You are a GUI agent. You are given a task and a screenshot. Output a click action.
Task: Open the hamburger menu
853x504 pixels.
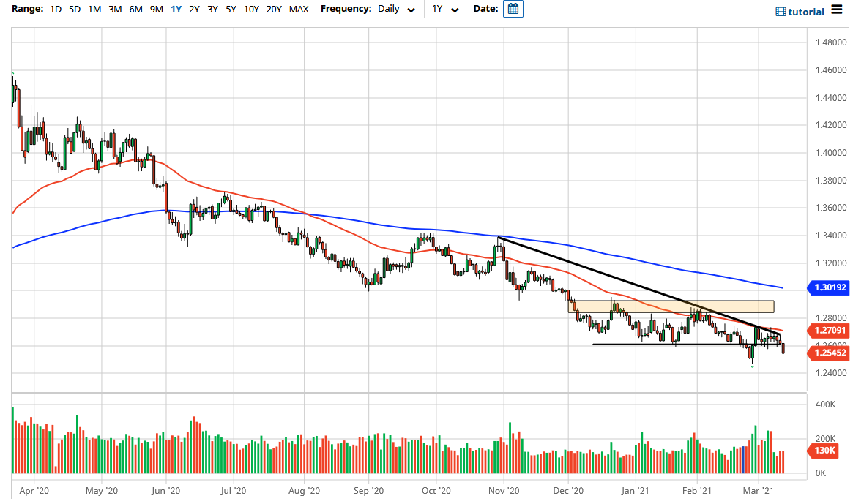(835, 10)
